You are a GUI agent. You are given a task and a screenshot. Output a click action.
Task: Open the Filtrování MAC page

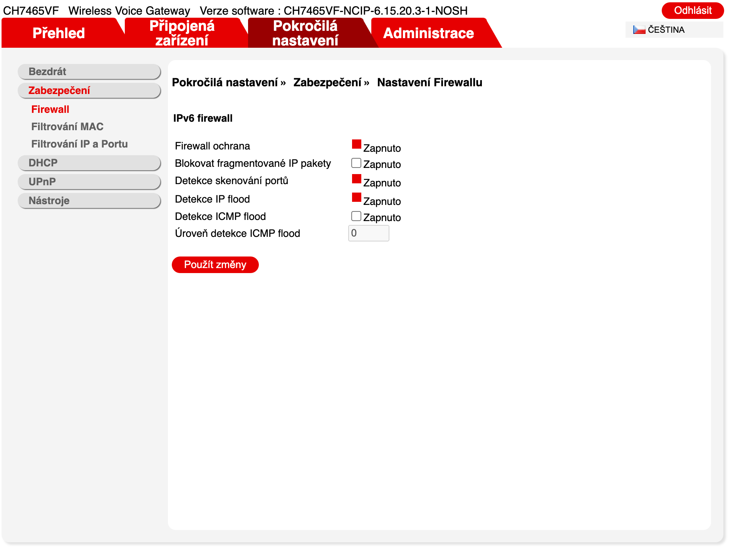click(x=67, y=127)
